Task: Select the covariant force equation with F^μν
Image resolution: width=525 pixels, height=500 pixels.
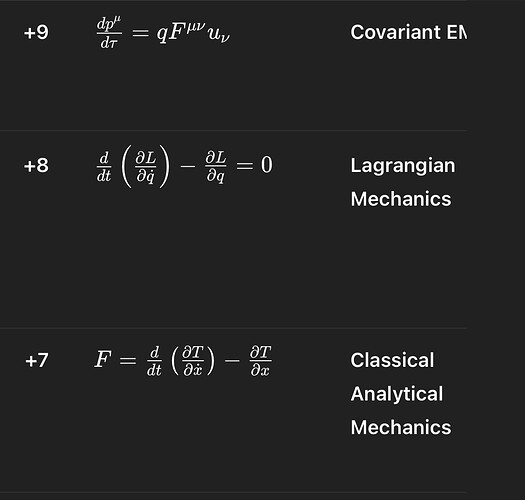Action: point(163,33)
